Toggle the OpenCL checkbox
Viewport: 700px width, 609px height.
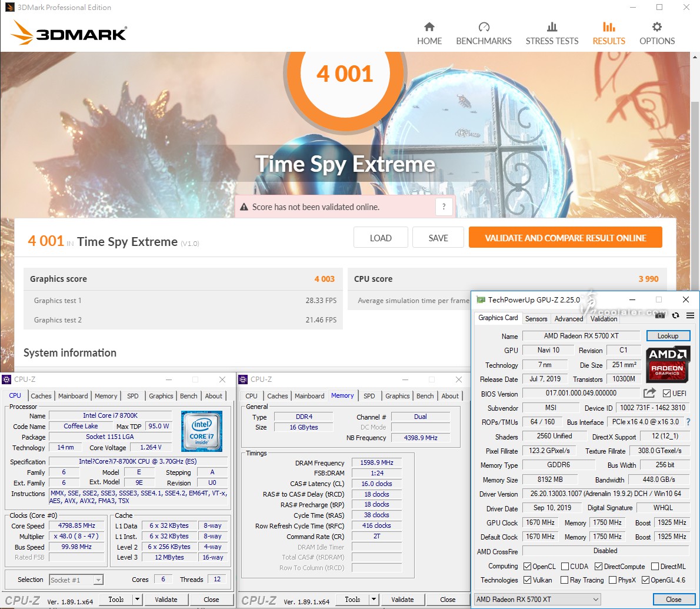pos(527,566)
